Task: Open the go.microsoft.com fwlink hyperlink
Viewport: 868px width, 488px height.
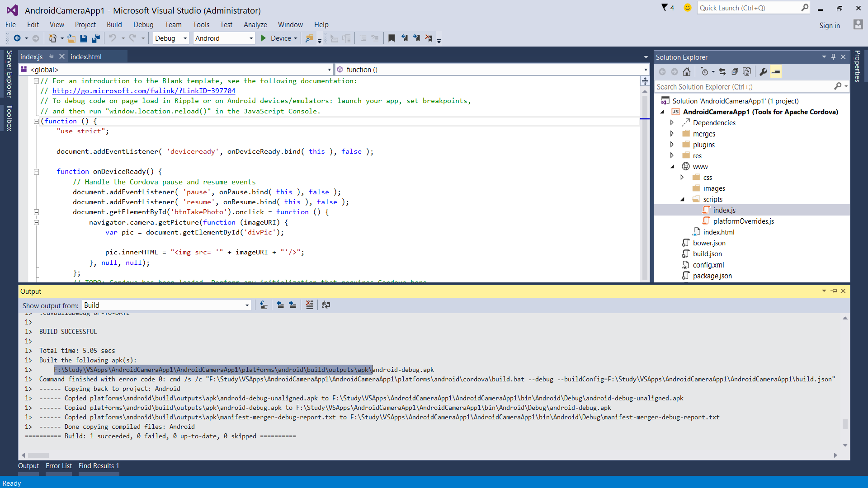Action: [144, 91]
